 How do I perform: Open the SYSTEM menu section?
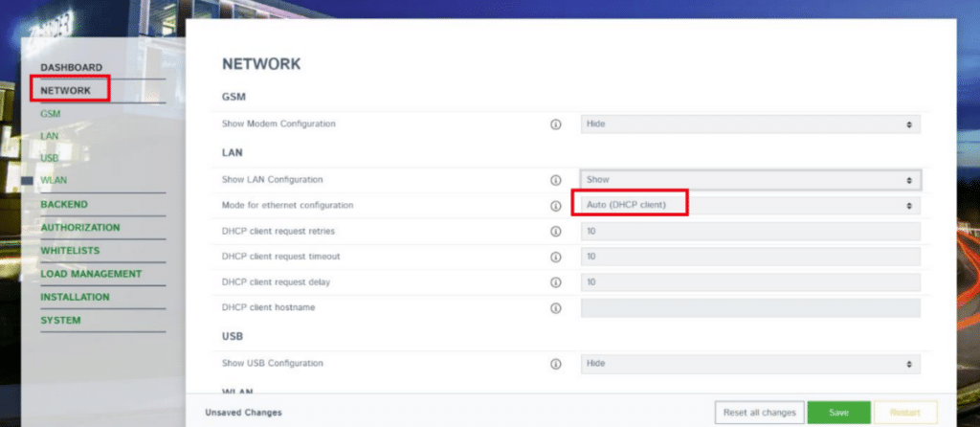(60, 320)
